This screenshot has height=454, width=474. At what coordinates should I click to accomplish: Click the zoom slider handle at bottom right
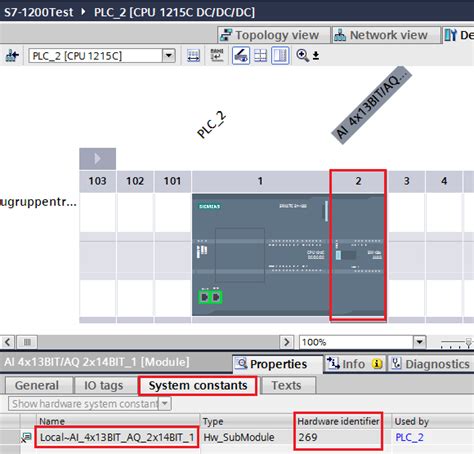coord(468,343)
